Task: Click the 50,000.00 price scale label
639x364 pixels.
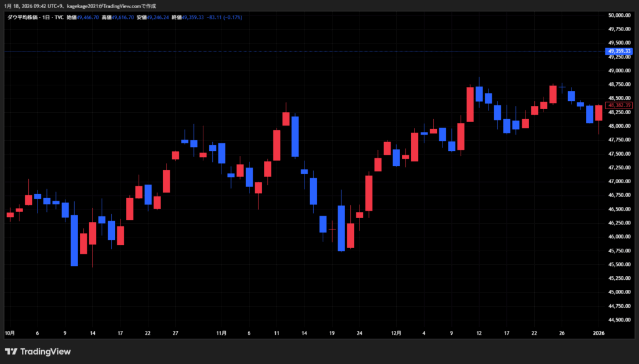Action: click(618, 15)
